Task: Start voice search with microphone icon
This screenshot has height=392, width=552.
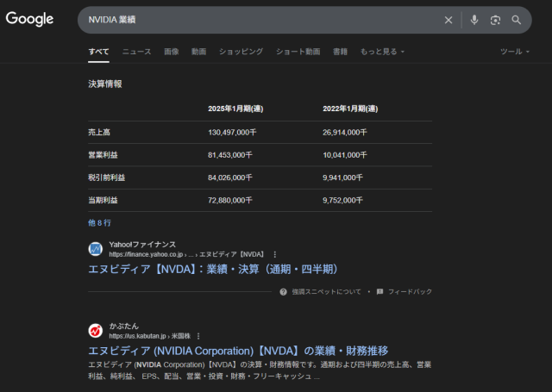Action: pos(474,20)
